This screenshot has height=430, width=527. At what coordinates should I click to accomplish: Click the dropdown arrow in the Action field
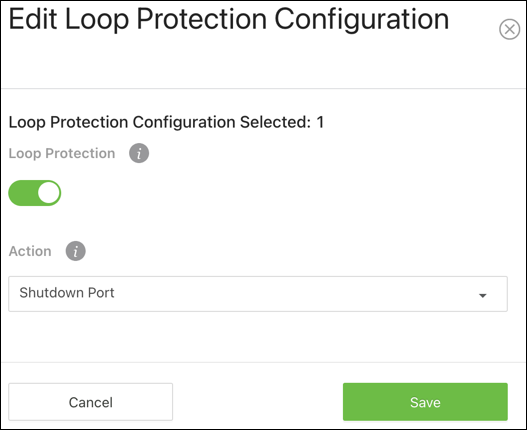point(483,296)
